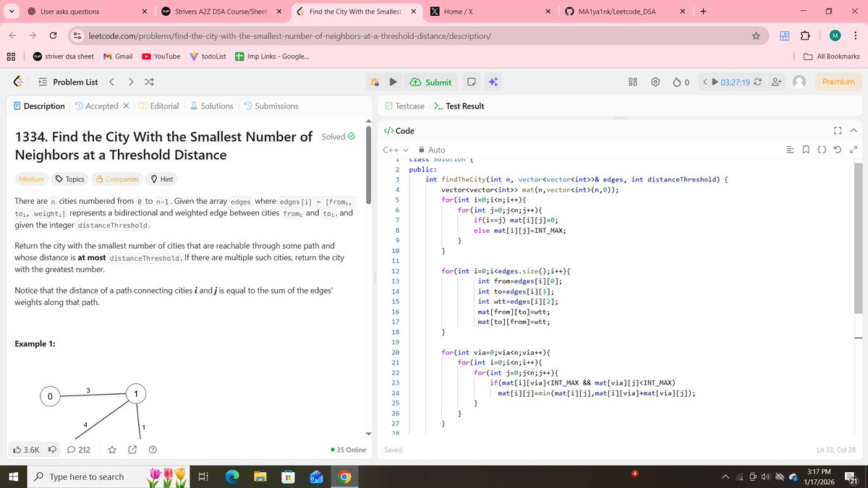Viewport: 868px width, 488px height.
Task: Open the AI sparkle assistant icon
Action: (493, 82)
